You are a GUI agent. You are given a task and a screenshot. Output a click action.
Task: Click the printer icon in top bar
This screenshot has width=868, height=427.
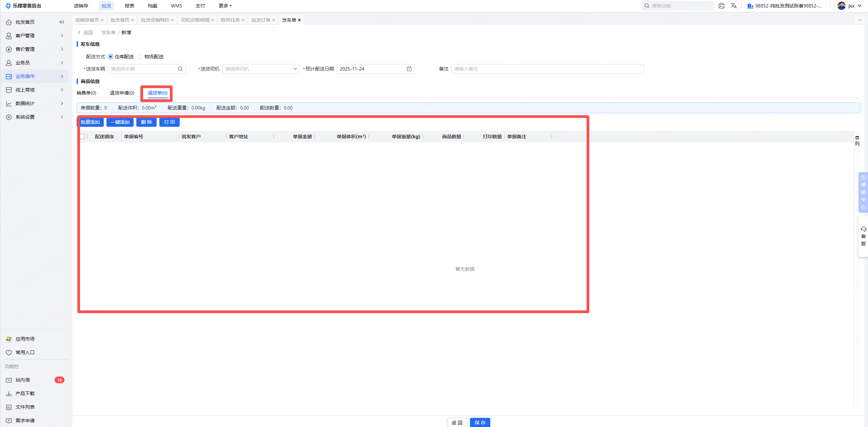[721, 6]
